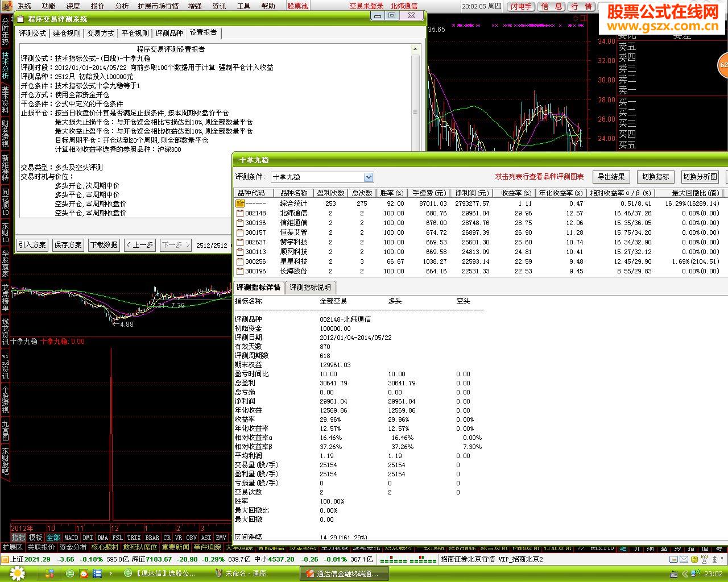Switch to the 建仓规则 tab
Viewport: 728px width, 582px height.
pos(67,33)
